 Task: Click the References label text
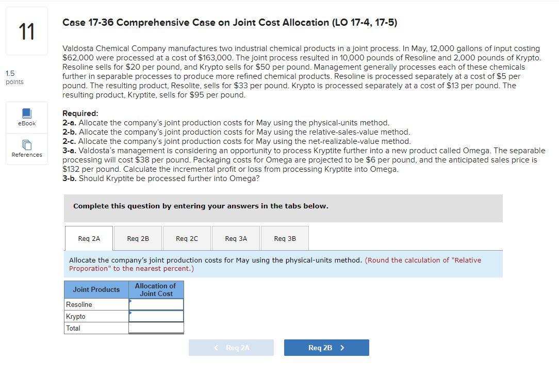[x=26, y=155]
